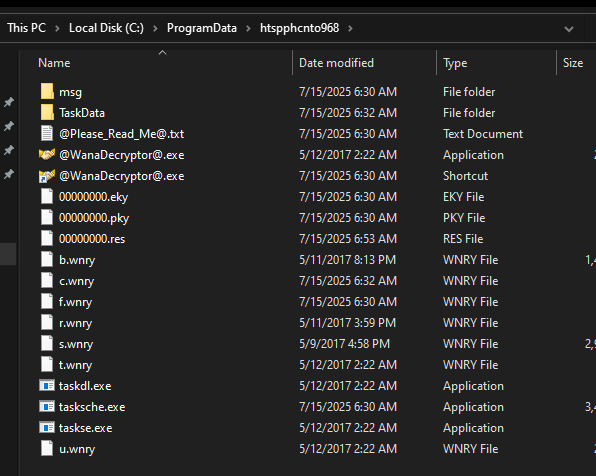596x476 pixels.
Task: Click the @WanaDecryptor@.exe Application handshake icon
Action: [47, 155]
